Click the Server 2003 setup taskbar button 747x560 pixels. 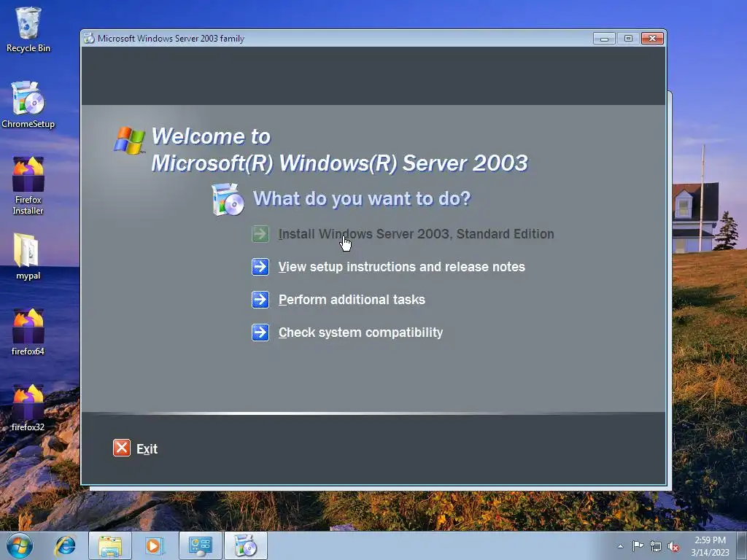pyautogui.click(x=245, y=545)
